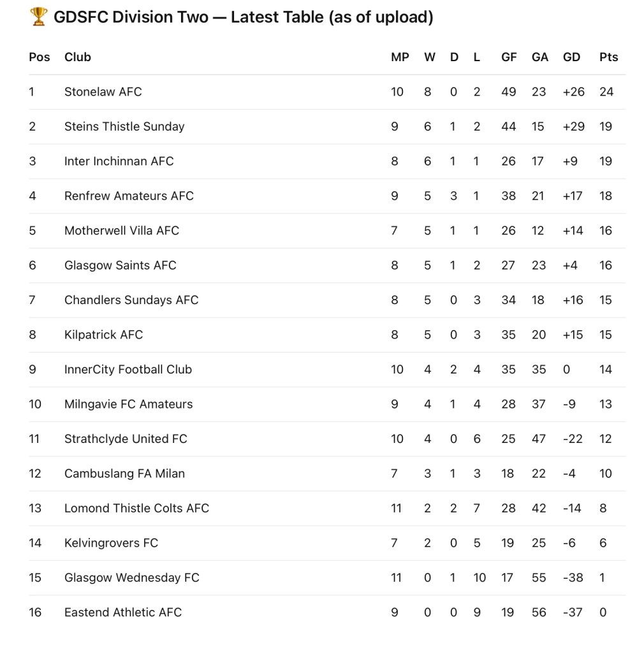Select the Pos column header
This screenshot has height=652, width=644.
click(40, 57)
